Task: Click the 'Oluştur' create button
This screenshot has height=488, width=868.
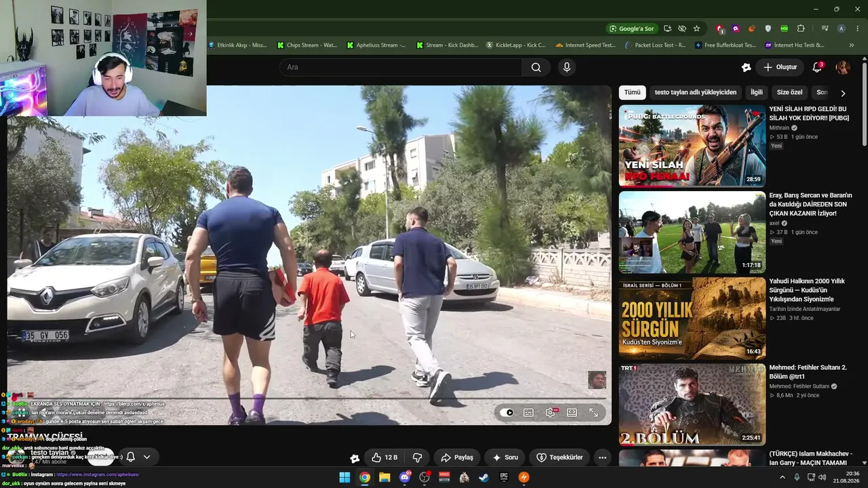Action: pyautogui.click(x=781, y=67)
